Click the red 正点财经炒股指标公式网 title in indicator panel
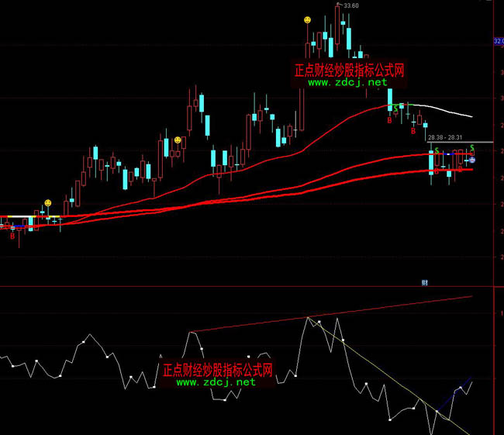This screenshot has width=504, height=435. 217,369
